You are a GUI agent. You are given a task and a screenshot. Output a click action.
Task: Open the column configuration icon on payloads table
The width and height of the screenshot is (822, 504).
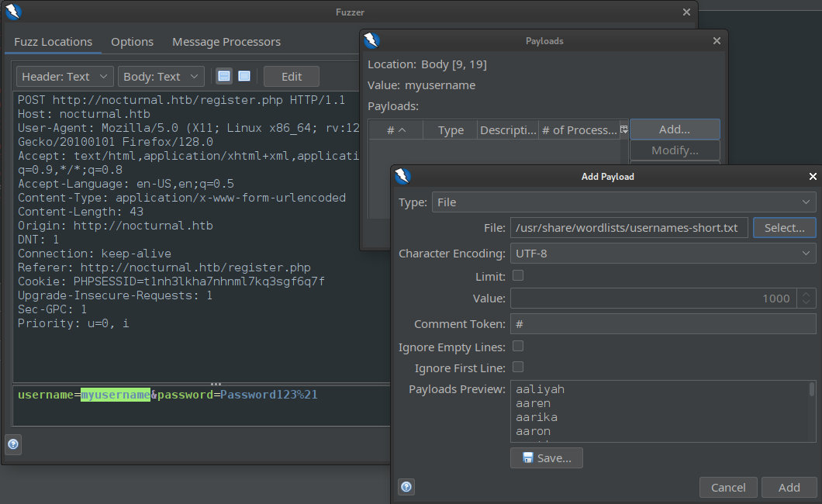pos(624,129)
